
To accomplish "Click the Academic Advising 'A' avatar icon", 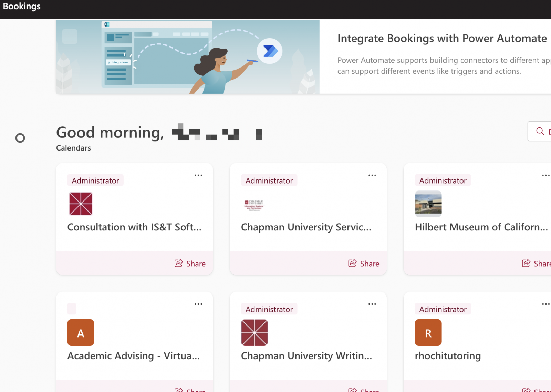I will click(x=81, y=333).
